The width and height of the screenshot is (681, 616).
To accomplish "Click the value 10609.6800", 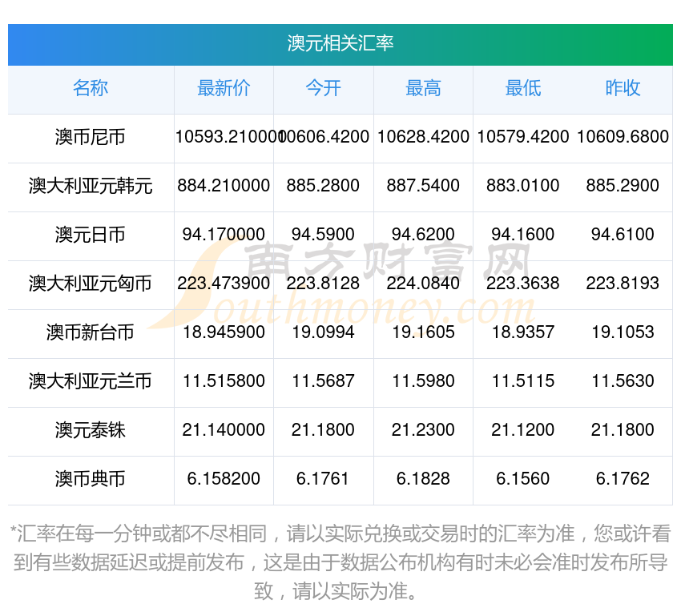I will pyautogui.click(x=623, y=137).
